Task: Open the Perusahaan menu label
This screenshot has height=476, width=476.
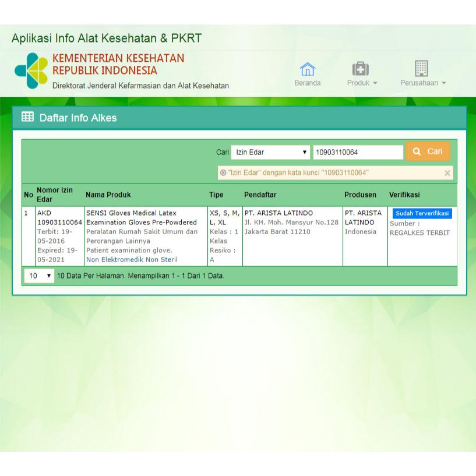Action: (x=419, y=83)
